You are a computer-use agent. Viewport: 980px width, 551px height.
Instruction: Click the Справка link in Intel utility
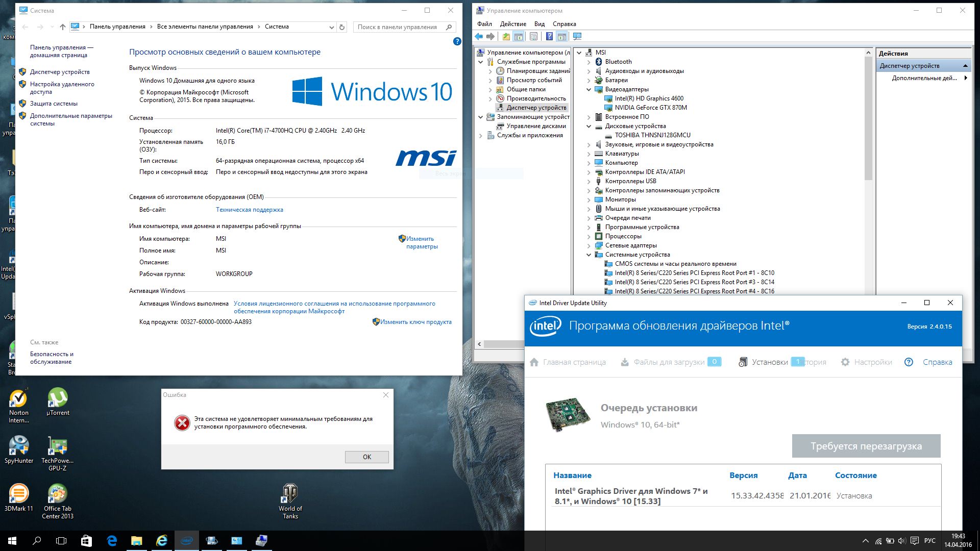click(937, 362)
